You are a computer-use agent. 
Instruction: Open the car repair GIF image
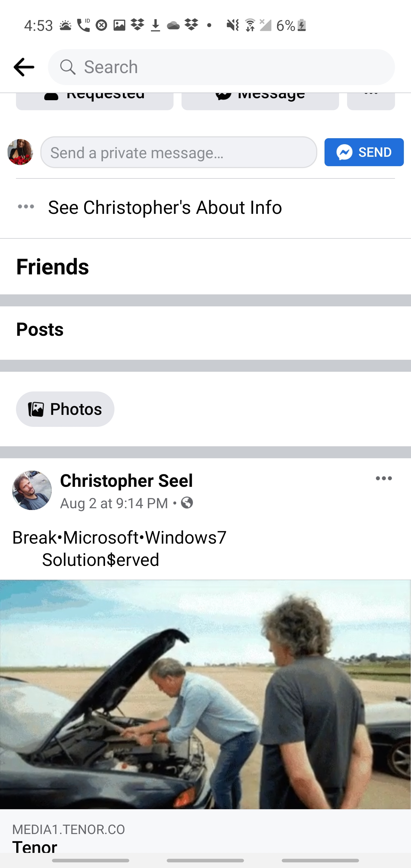pyautogui.click(x=205, y=694)
